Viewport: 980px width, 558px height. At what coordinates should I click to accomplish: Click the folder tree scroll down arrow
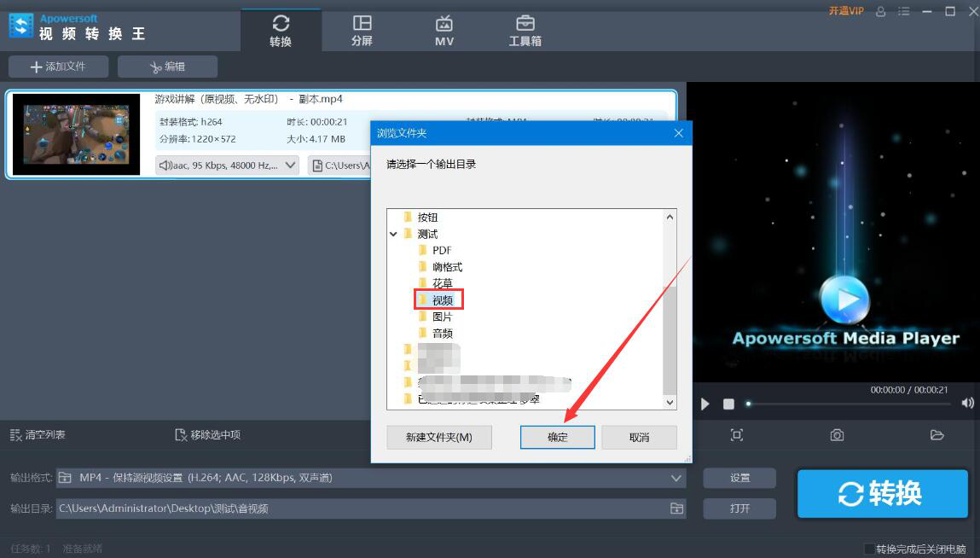click(670, 402)
